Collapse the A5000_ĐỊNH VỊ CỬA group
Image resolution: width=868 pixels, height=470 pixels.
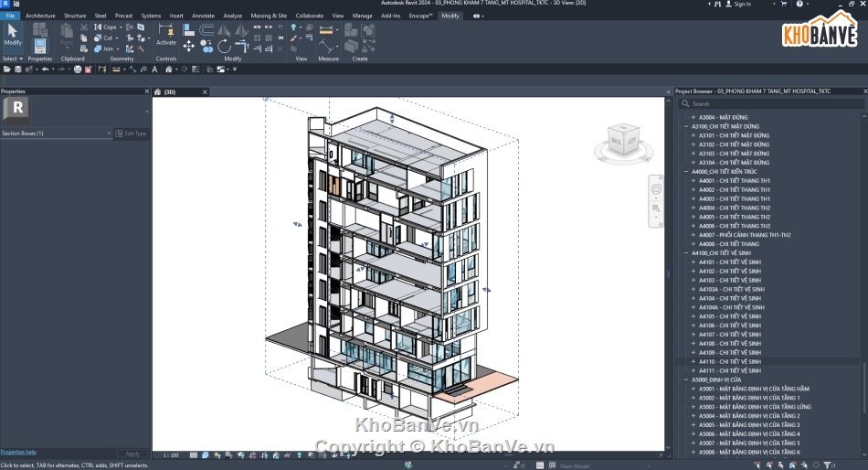coord(686,380)
